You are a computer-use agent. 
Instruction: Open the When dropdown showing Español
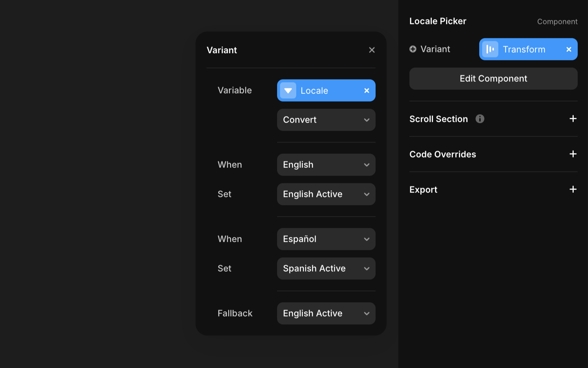pyautogui.click(x=326, y=239)
